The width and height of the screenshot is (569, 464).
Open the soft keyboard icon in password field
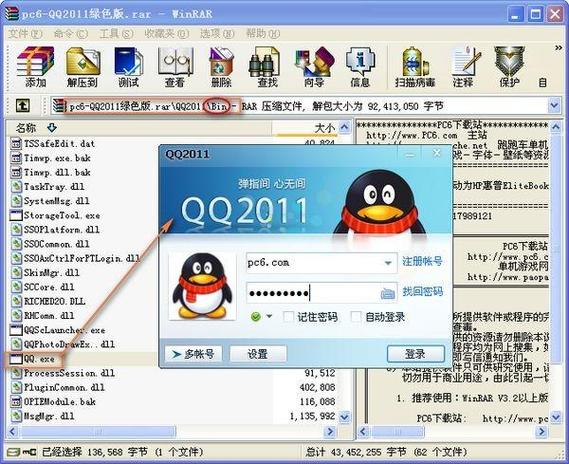click(388, 293)
